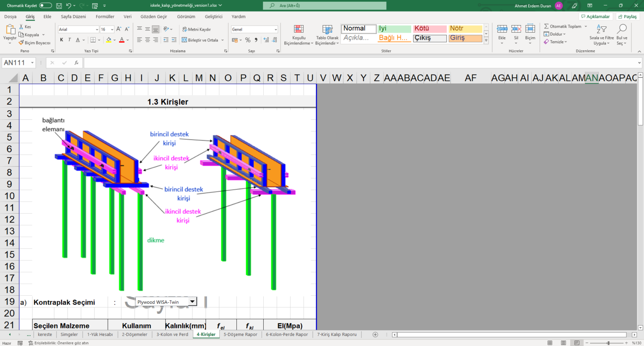Click the center horizontal alignment icon

click(x=148, y=40)
